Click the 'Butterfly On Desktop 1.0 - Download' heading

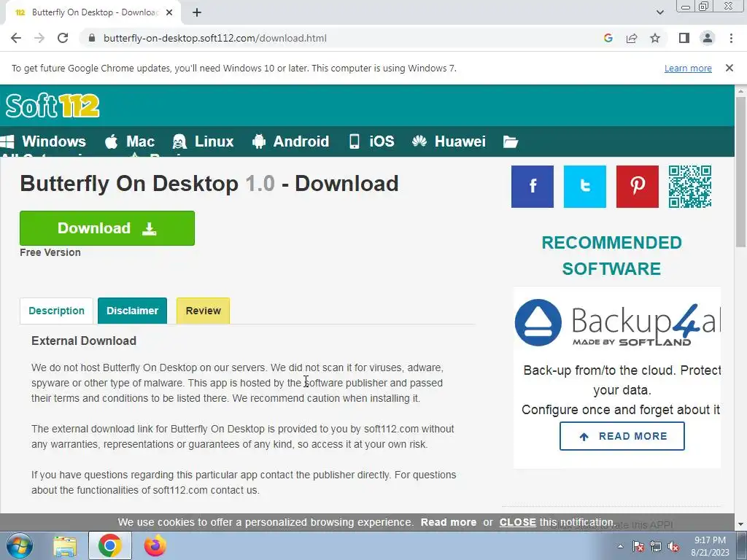tap(209, 184)
